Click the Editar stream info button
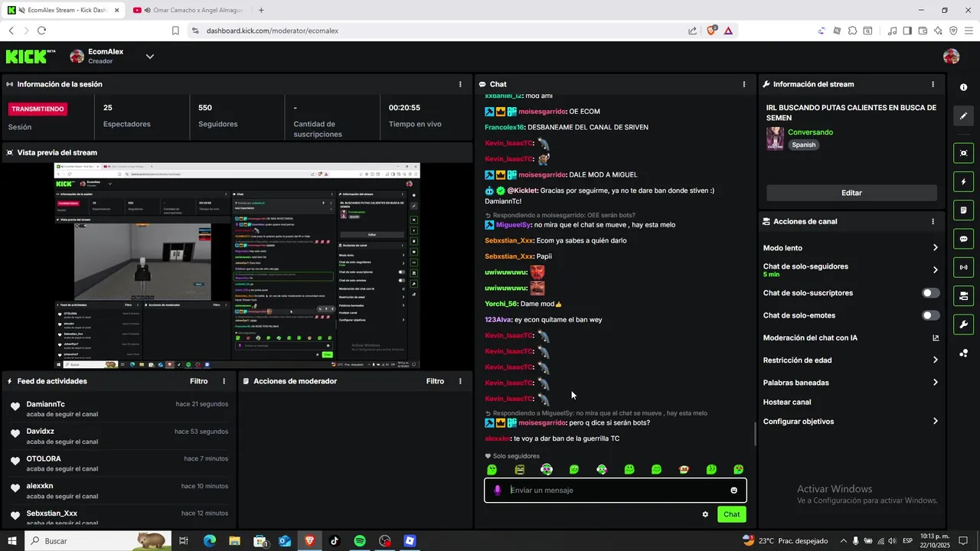Screen dimensions: 980x551 click(851, 193)
